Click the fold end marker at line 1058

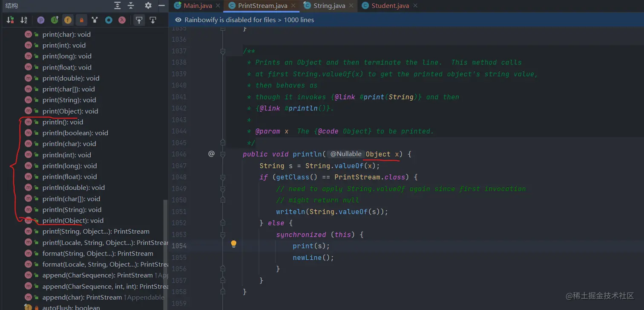[x=222, y=292]
